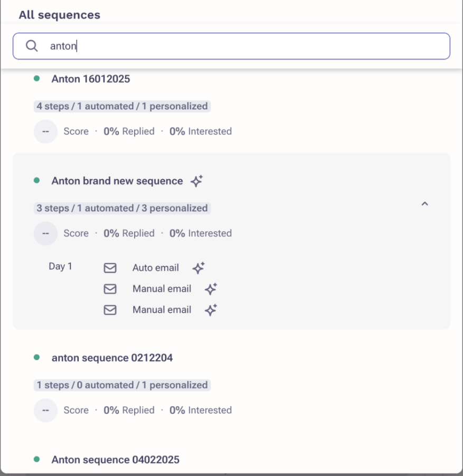Screen dimensions: 463x476
Task: Click the green status dot of Anton 16012025
Action: [x=37, y=79]
